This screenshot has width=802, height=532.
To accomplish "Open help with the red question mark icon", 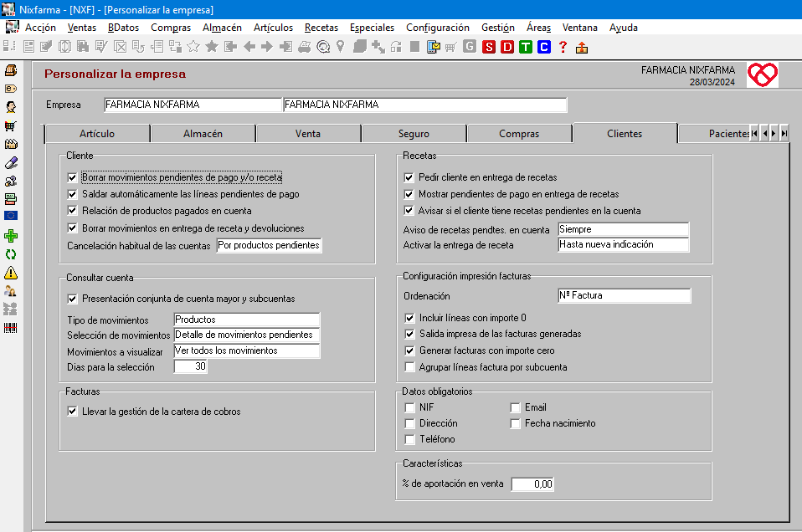I will [x=563, y=47].
